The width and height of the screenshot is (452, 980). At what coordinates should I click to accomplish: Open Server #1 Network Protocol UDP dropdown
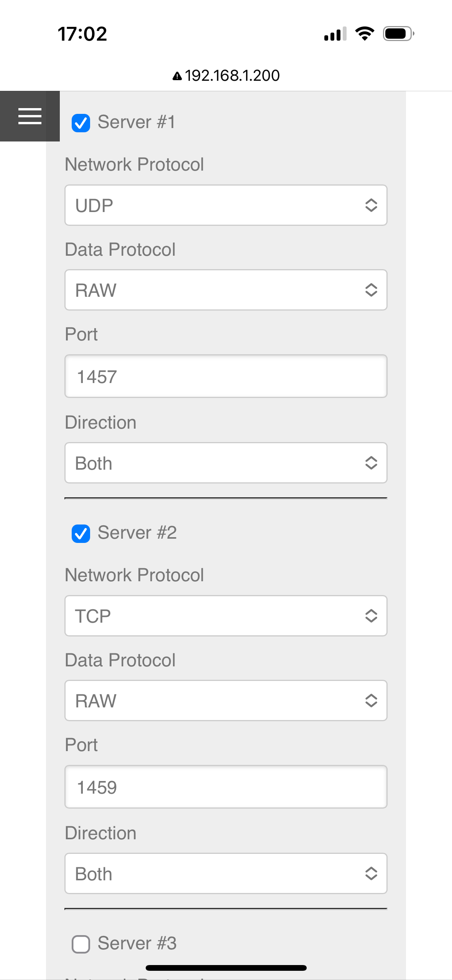pos(226,206)
